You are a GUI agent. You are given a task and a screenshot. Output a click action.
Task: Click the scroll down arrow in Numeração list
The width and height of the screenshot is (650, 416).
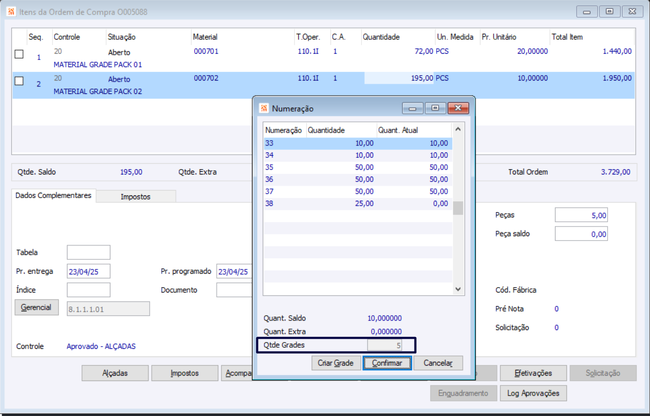(x=458, y=289)
